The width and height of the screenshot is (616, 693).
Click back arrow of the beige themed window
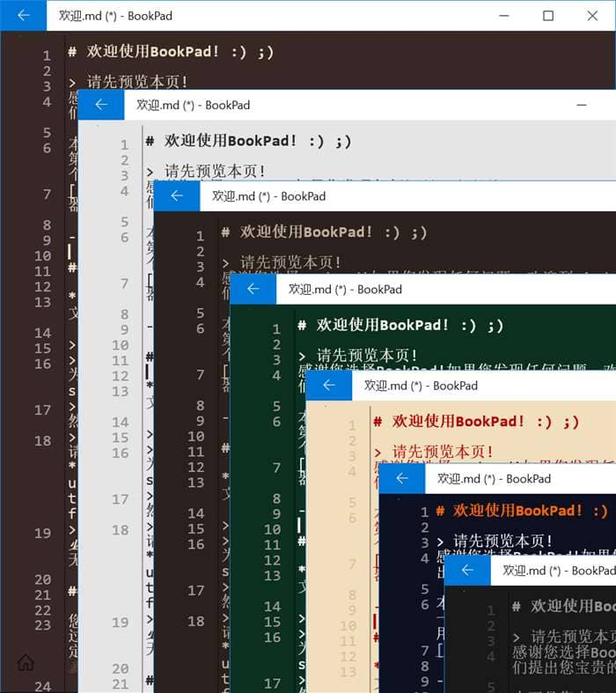coord(329,386)
